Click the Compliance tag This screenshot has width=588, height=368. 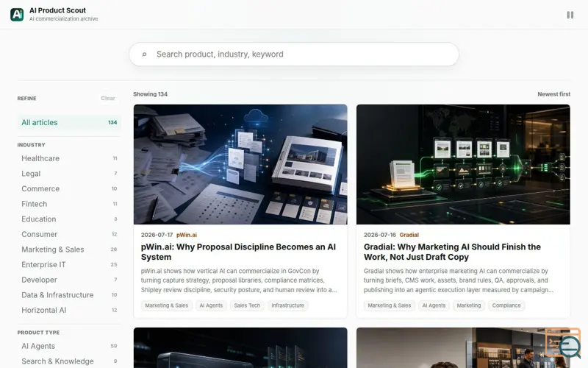[x=506, y=305]
